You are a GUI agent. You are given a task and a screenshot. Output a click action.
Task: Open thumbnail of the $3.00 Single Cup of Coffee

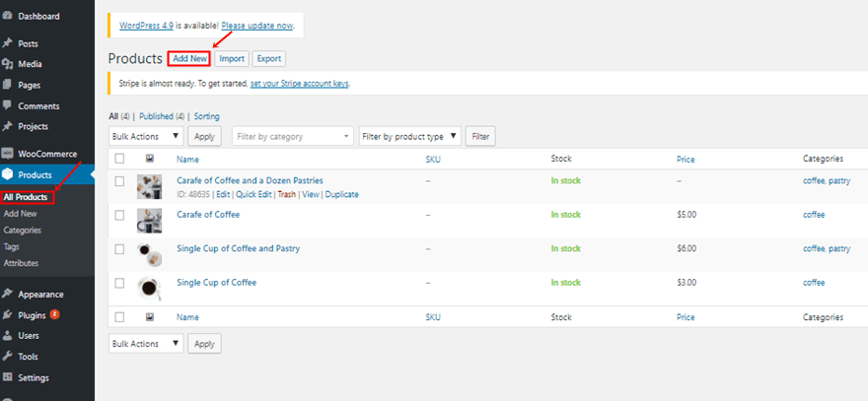pos(150,288)
